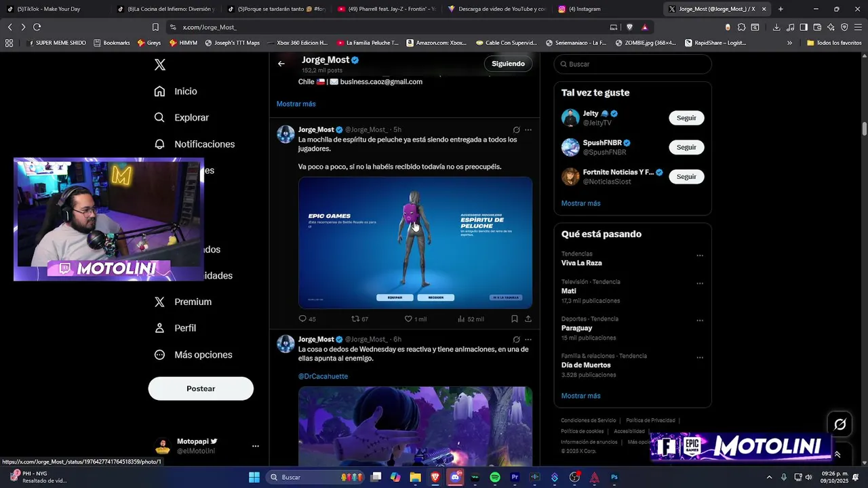Expand hidden bookmarks overflow chevron
This screenshot has width=868, height=488.
click(x=789, y=43)
